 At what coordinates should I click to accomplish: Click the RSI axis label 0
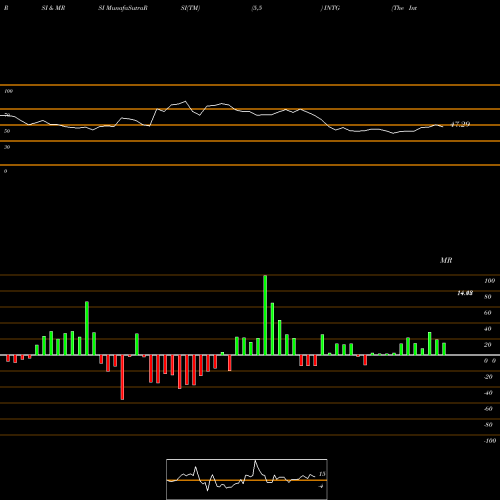(5, 171)
